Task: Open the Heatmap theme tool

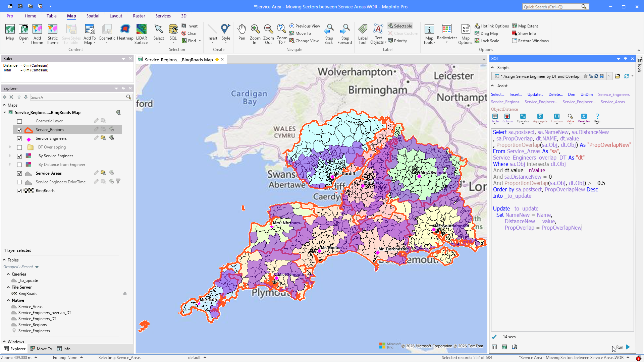Action: 125,33
